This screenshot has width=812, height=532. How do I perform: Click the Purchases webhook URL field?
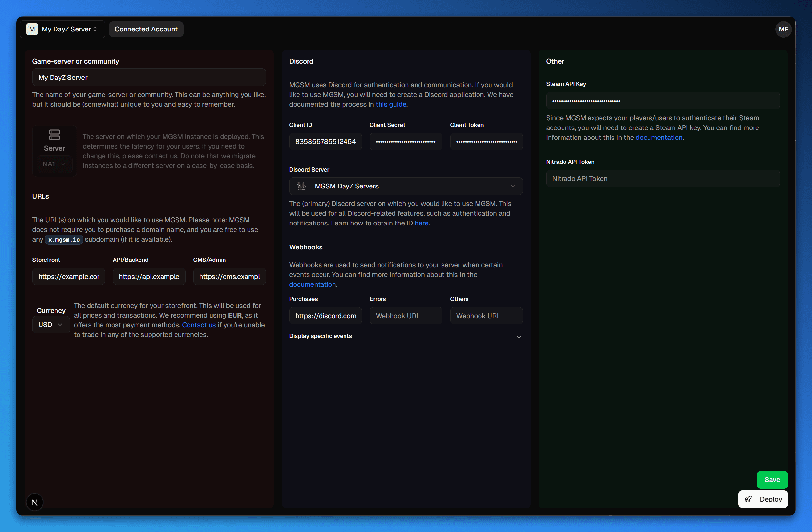[325, 316]
